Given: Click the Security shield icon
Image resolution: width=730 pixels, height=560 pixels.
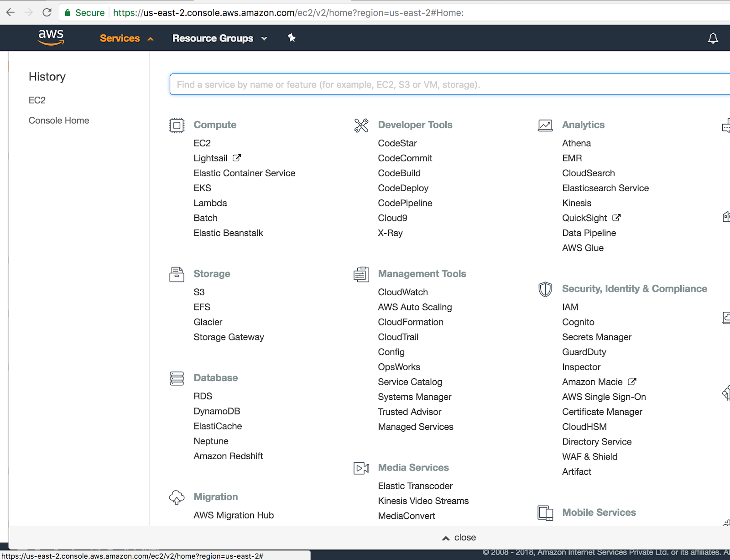Looking at the screenshot, I should (545, 289).
